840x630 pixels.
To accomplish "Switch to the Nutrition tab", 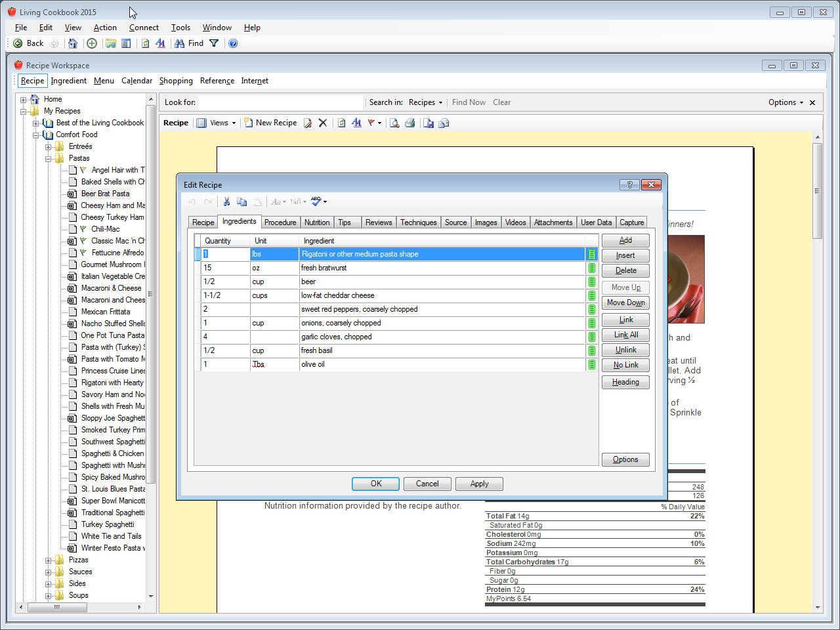I will [317, 222].
